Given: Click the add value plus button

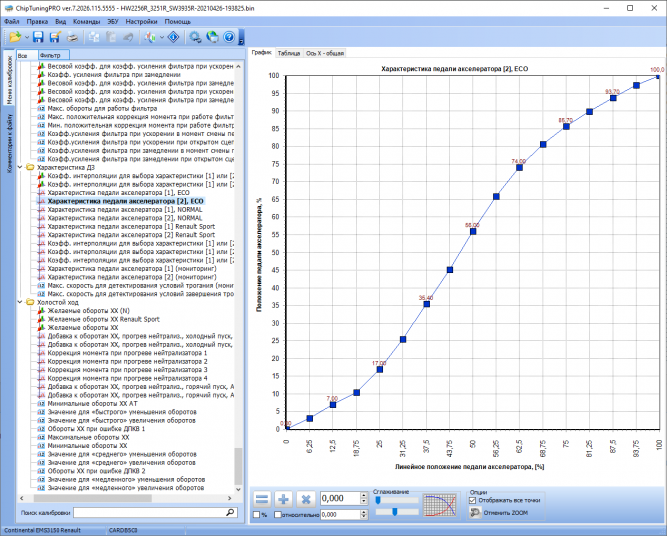Looking at the screenshot, I should pyautogui.click(x=283, y=499).
